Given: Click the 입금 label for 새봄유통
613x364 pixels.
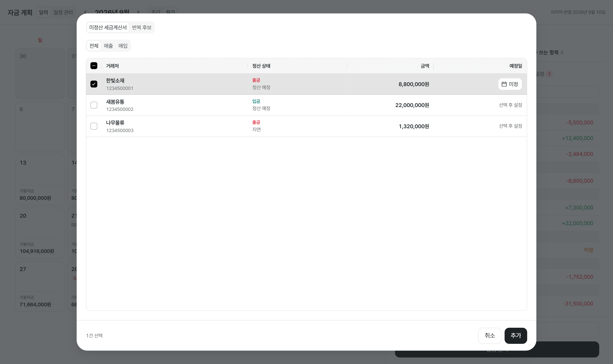Looking at the screenshot, I should coord(256,101).
